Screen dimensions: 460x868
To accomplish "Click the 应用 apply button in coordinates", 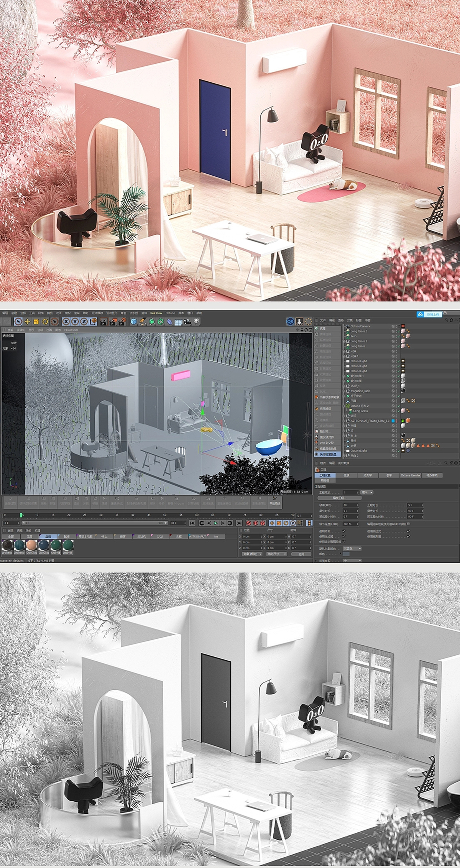I will pyautogui.click(x=301, y=554).
